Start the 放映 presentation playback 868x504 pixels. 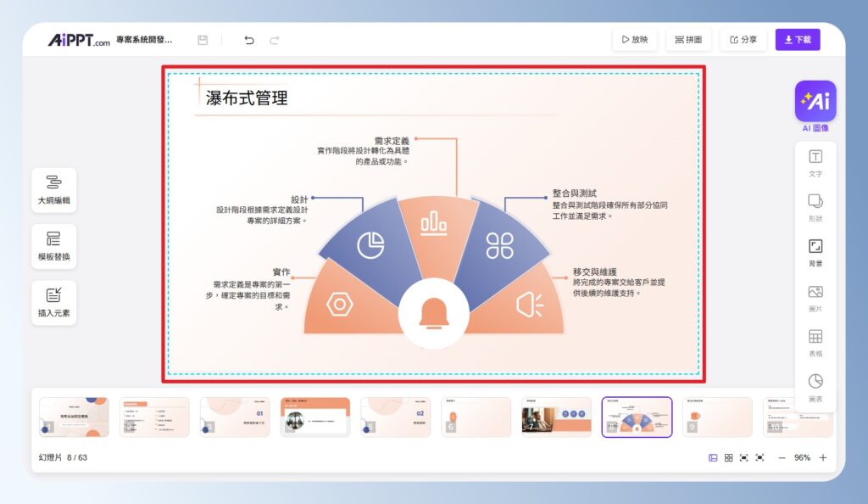[x=634, y=39]
